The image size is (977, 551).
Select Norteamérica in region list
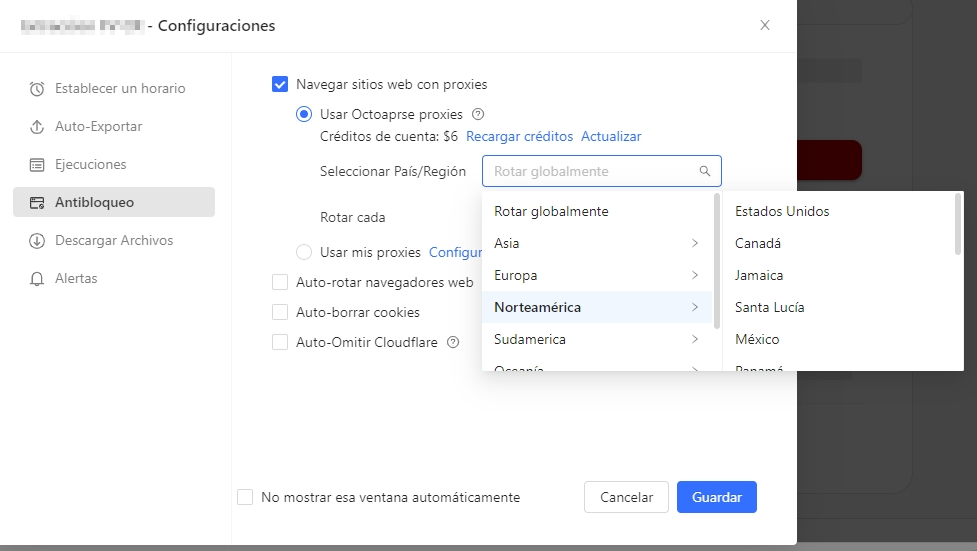click(597, 307)
